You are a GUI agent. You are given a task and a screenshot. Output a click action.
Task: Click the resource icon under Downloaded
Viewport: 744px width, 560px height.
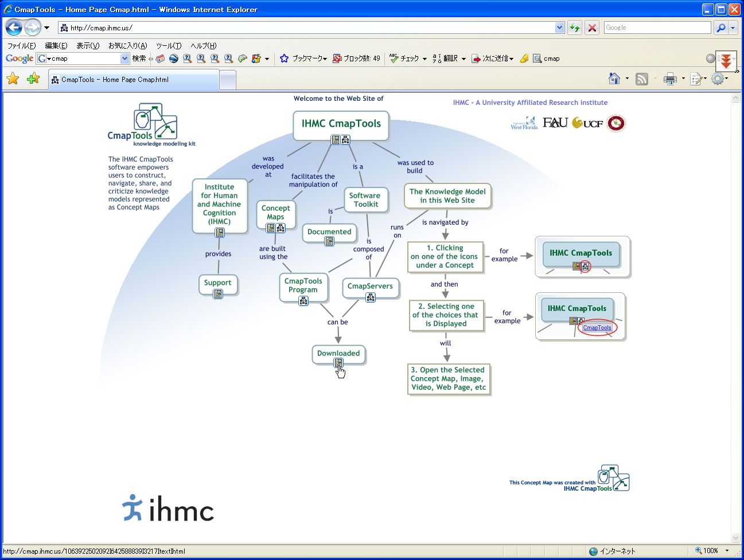tap(338, 362)
